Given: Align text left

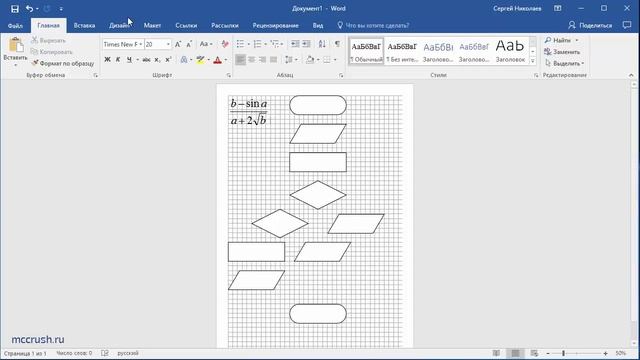Looking at the screenshot, I should (240, 60).
